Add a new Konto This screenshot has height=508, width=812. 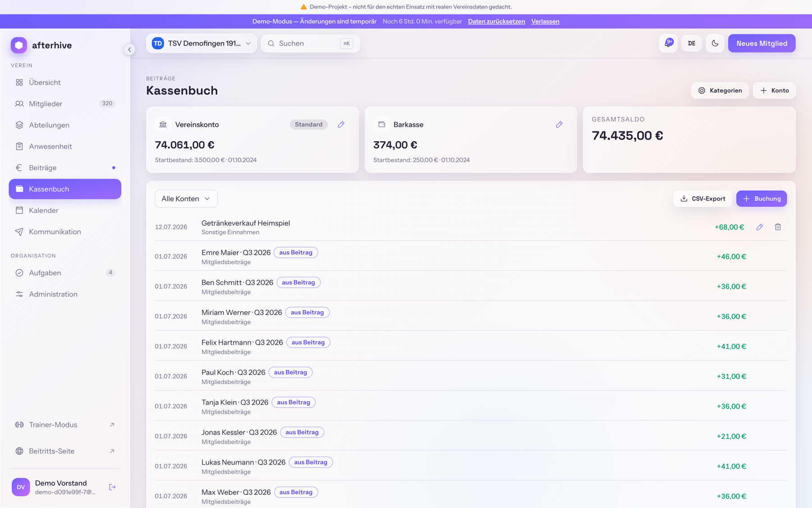pyautogui.click(x=774, y=90)
